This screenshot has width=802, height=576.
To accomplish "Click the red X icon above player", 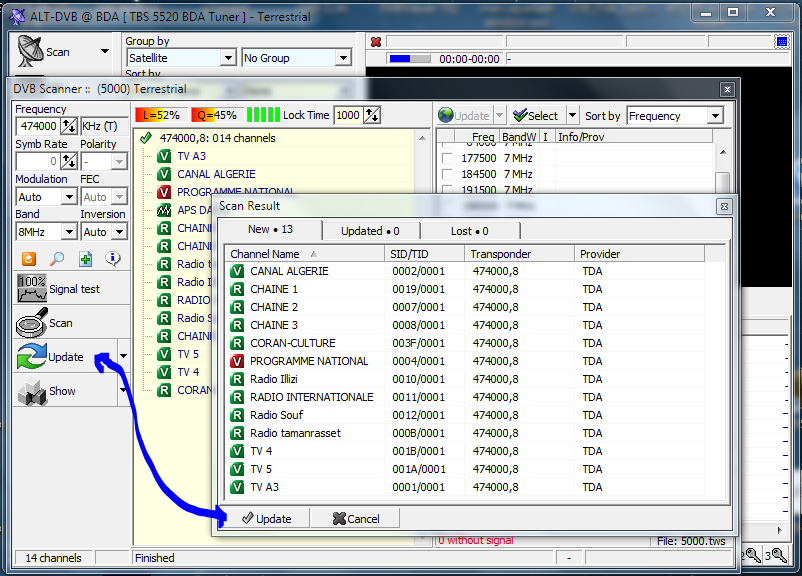I will point(375,42).
